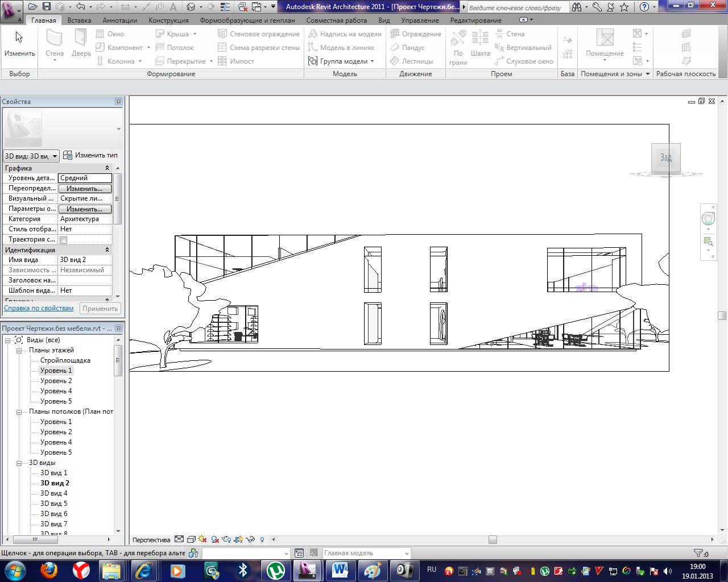
Task: Toggle the Траектория солнца checkbox
Action: (64, 240)
